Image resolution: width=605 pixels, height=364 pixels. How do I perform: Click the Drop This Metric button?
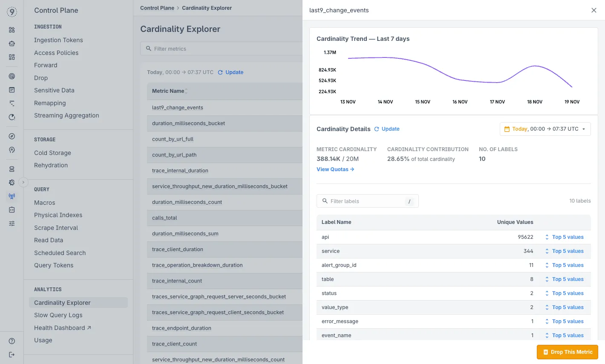[567, 352]
